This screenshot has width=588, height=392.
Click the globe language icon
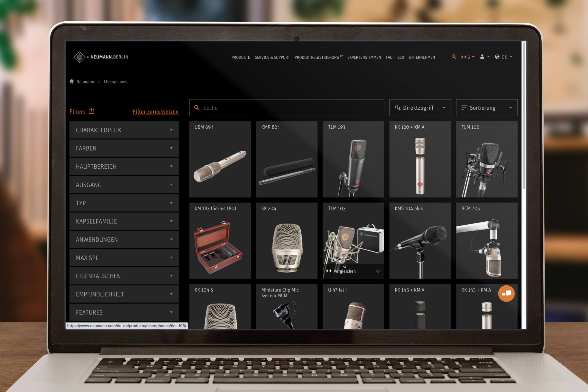(497, 57)
